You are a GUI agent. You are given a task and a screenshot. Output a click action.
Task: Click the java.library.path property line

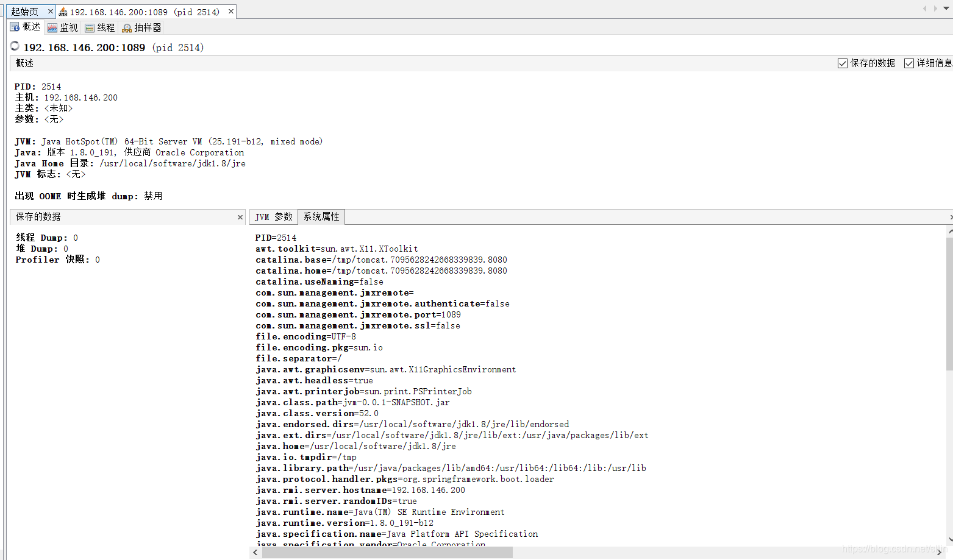click(x=451, y=468)
